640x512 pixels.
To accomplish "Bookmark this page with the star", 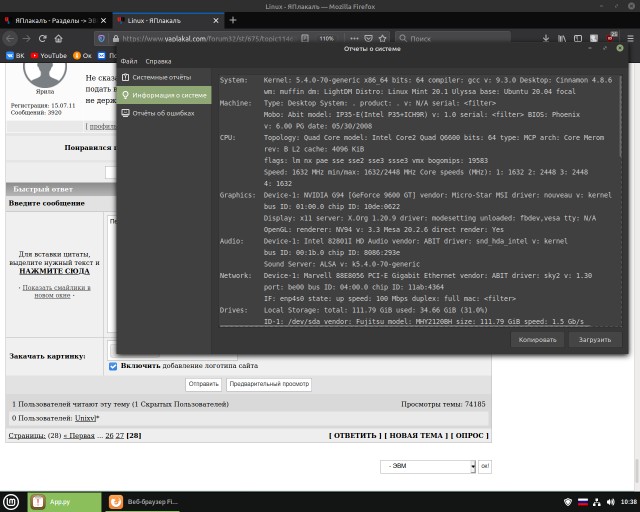I will [382, 38].
